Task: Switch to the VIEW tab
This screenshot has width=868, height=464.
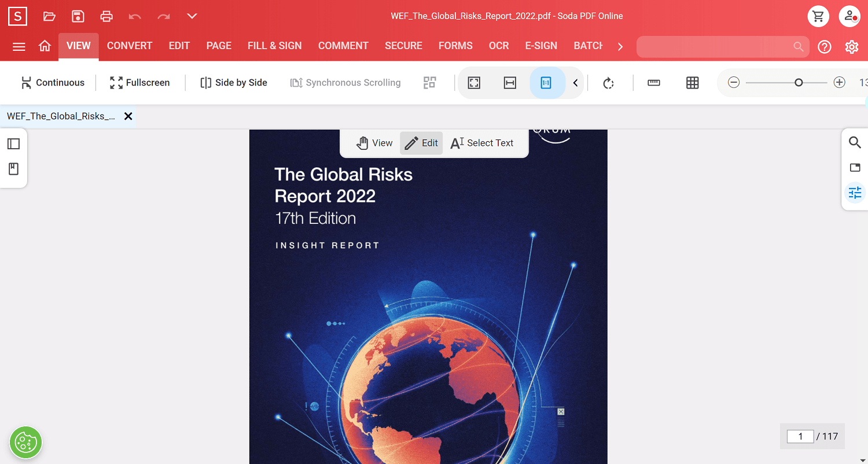Action: click(x=79, y=46)
